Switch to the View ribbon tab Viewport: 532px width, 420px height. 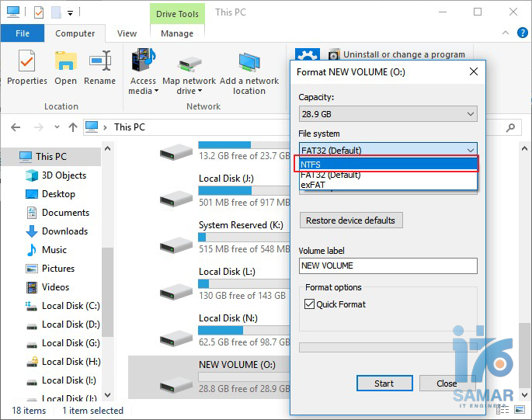coord(127,33)
